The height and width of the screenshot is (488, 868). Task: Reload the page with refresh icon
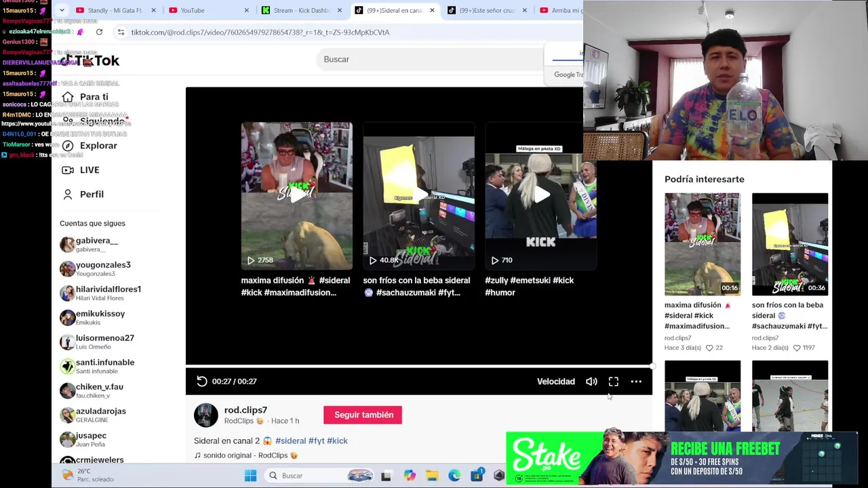coord(99,32)
